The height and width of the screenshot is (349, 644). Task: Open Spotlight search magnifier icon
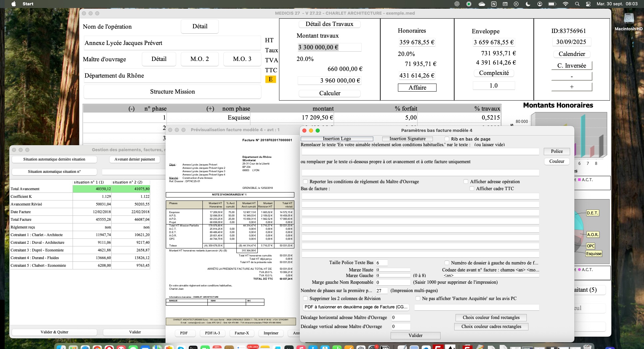tap(577, 4)
